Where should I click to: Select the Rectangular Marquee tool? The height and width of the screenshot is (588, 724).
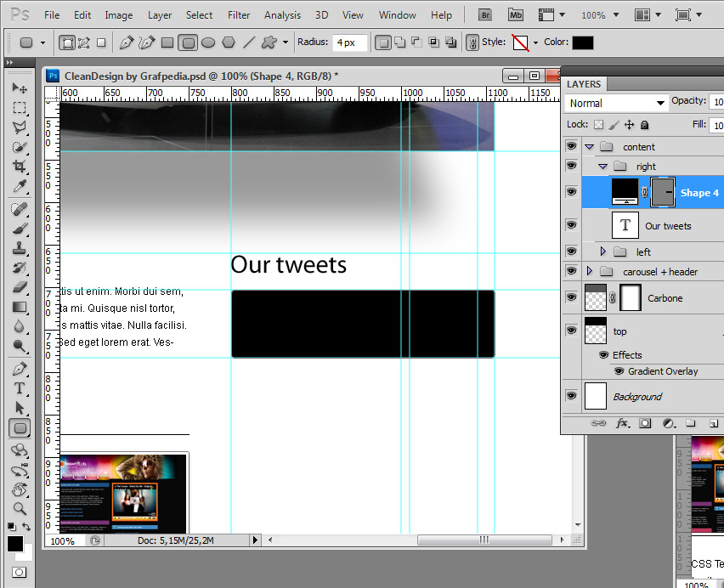20,108
